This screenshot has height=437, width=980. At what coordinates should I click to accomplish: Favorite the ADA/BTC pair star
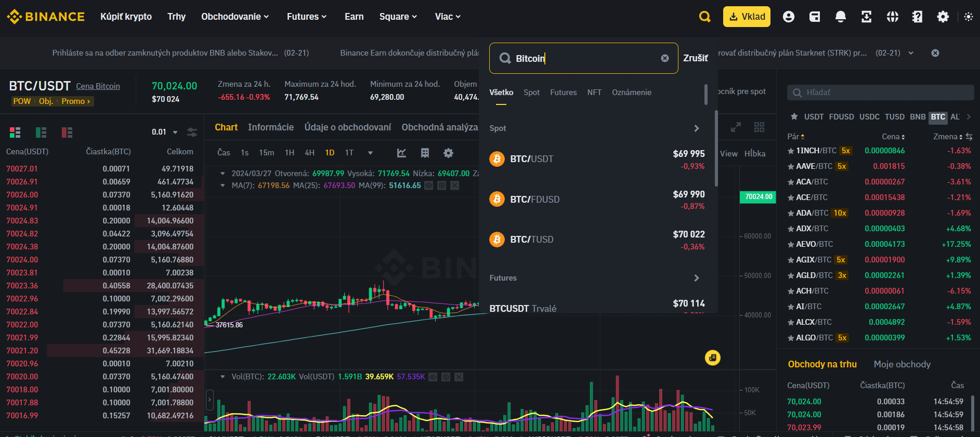pos(791,213)
